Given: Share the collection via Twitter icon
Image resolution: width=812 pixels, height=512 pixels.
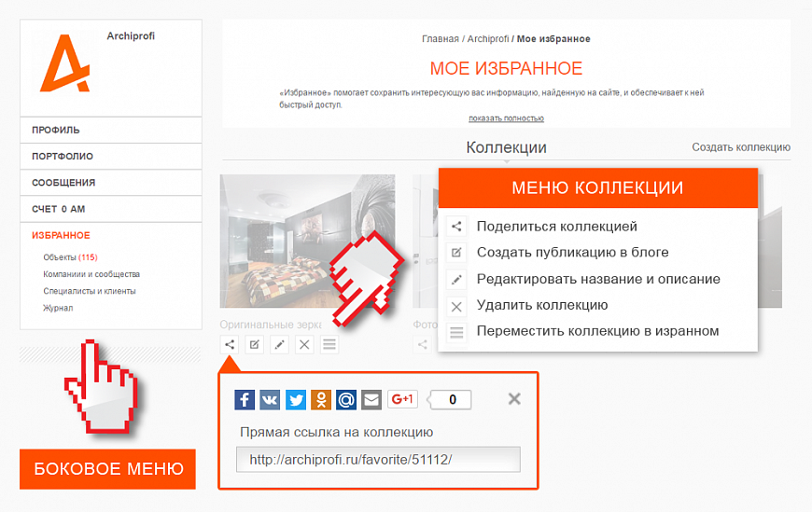Looking at the screenshot, I should (296, 399).
